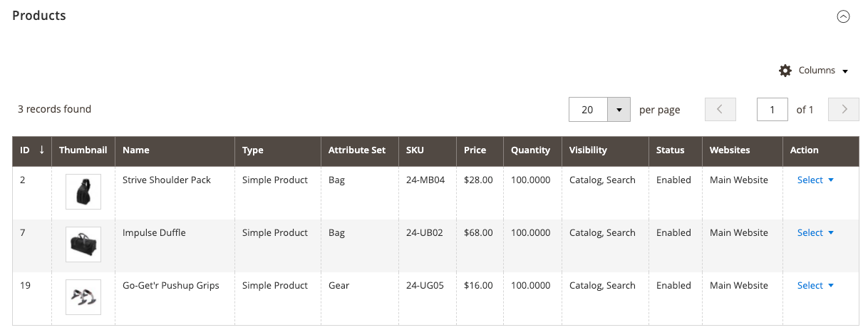The height and width of the screenshot is (335, 868).
Task: Collapse the Products section with circle chevron
Action: pos(843,16)
